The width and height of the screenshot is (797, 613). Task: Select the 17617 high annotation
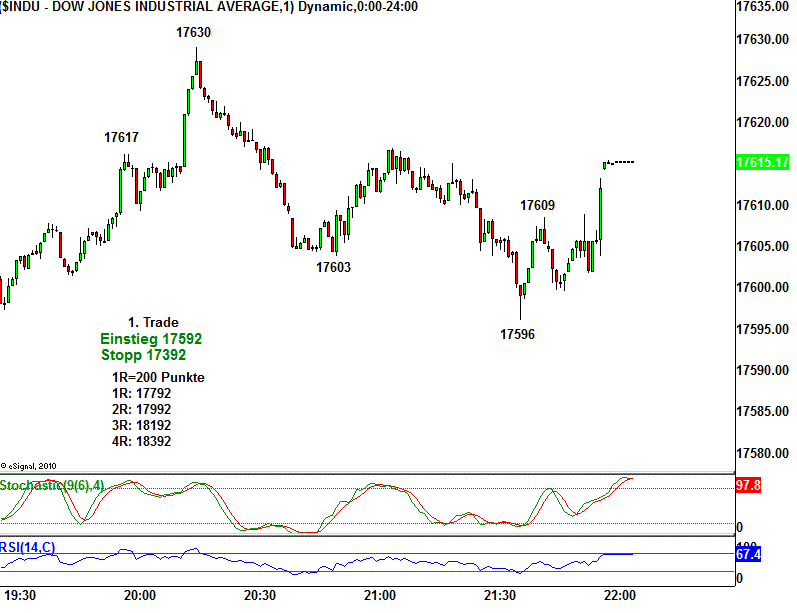click(x=121, y=137)
